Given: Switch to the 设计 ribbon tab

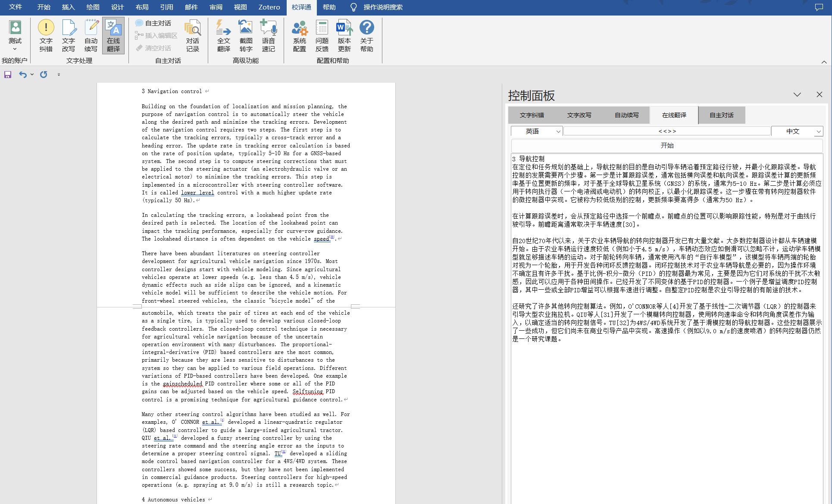Looking at the screenshot, I should point(118,7).
